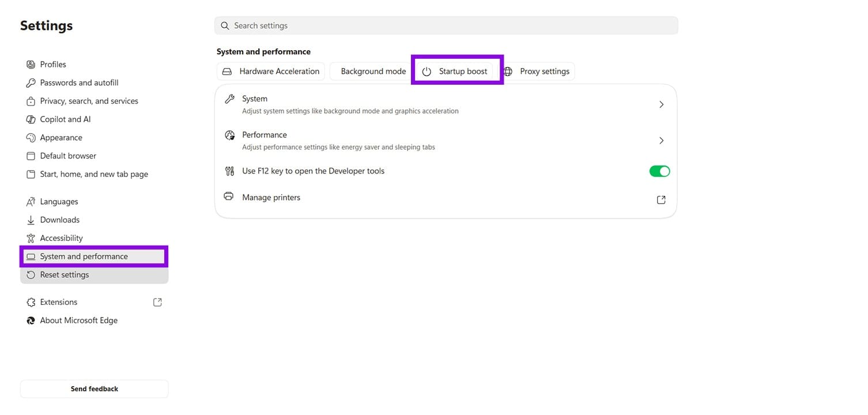The height and width of the screenshot is (415, 868).
Task: Click the Proxy settings shortcut button
Action: [x=537, y=71]
